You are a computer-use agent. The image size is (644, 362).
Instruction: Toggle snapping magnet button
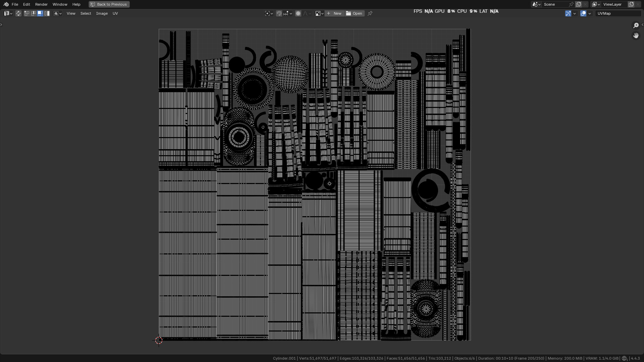coord(279,13)
